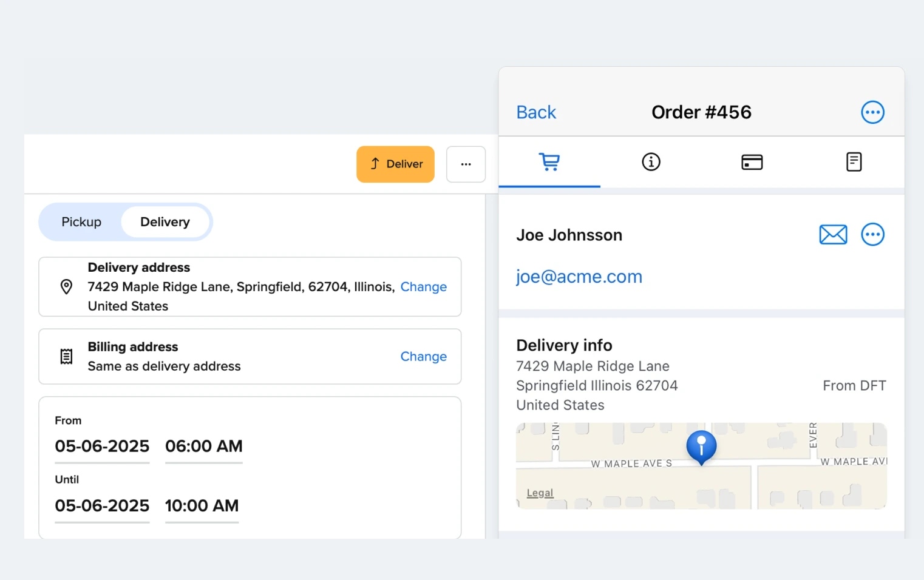Image resolution: width=924 pixels, height=580 pixels.
Task: Switch to the Pickup option
Action: click(81, 221)
